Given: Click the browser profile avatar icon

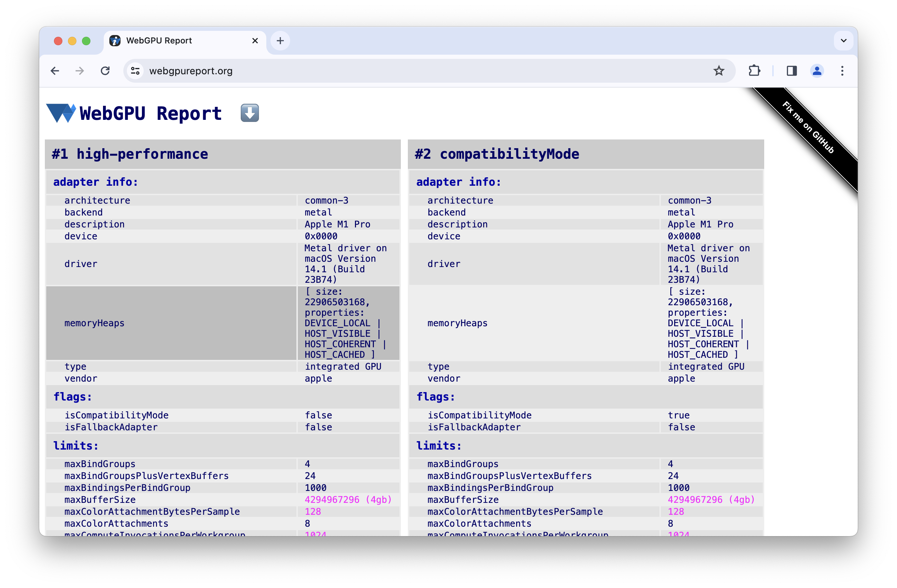Looking at the screenshot, I should (817, 71).
